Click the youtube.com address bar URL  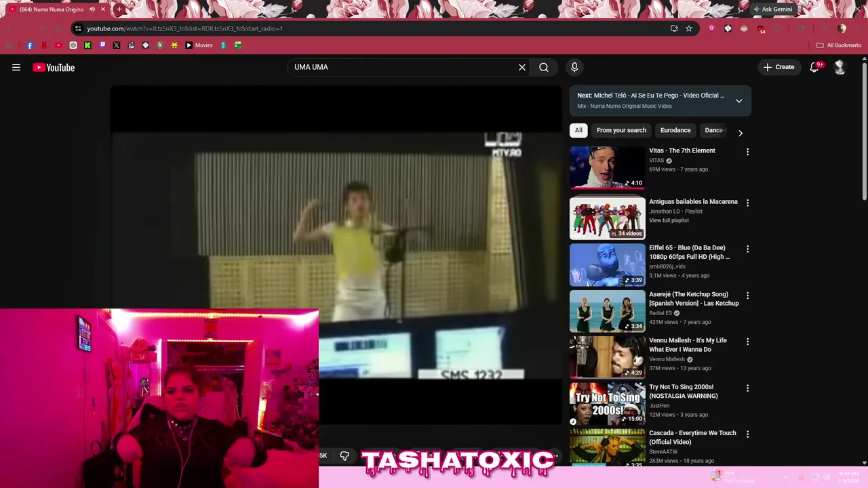tap(184, 28)
